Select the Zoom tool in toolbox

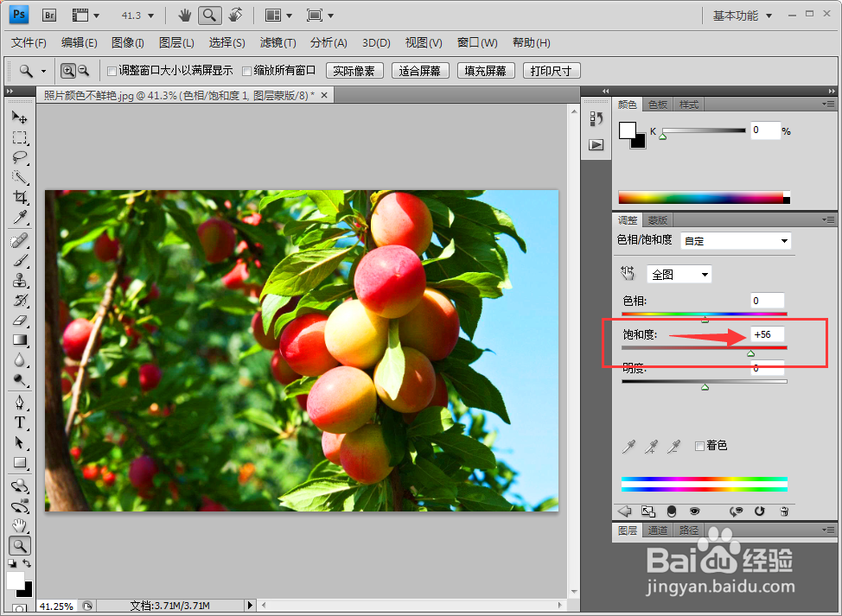pos(20,546)
